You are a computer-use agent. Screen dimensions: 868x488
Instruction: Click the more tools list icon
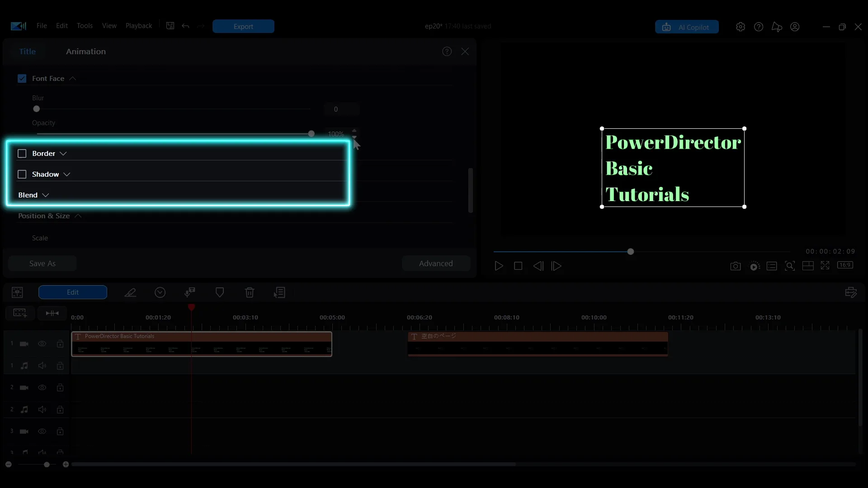tap(279, 292)
